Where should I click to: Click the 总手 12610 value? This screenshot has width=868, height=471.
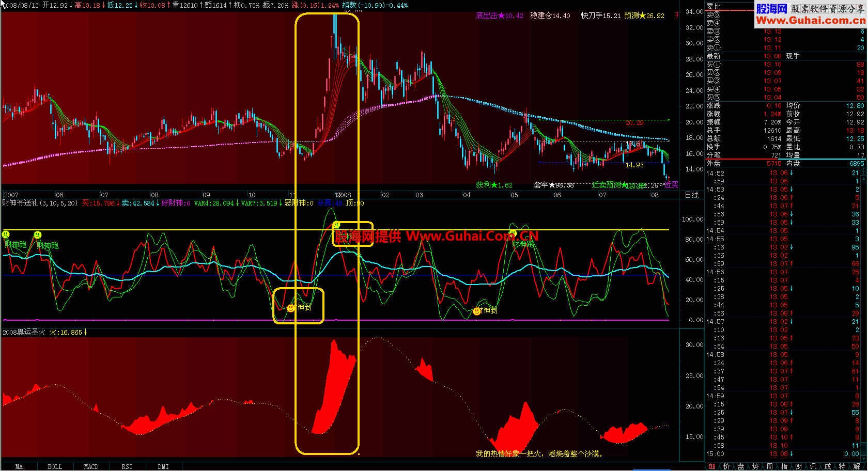773,131
